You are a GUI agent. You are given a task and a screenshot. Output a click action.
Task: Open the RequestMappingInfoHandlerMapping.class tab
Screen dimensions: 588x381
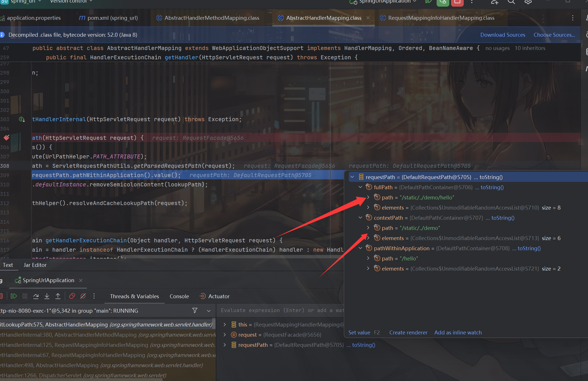tap(441, 18)
